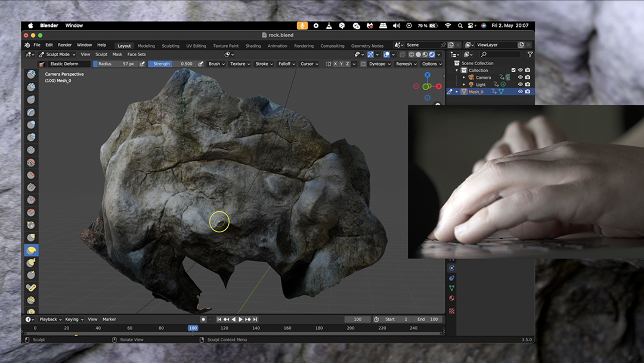Image resolution: width=644 pixels, height=363 pixels.
Task: Toggle X axis symmetry button
Action: pyautogui.click(x=335, y=64)
